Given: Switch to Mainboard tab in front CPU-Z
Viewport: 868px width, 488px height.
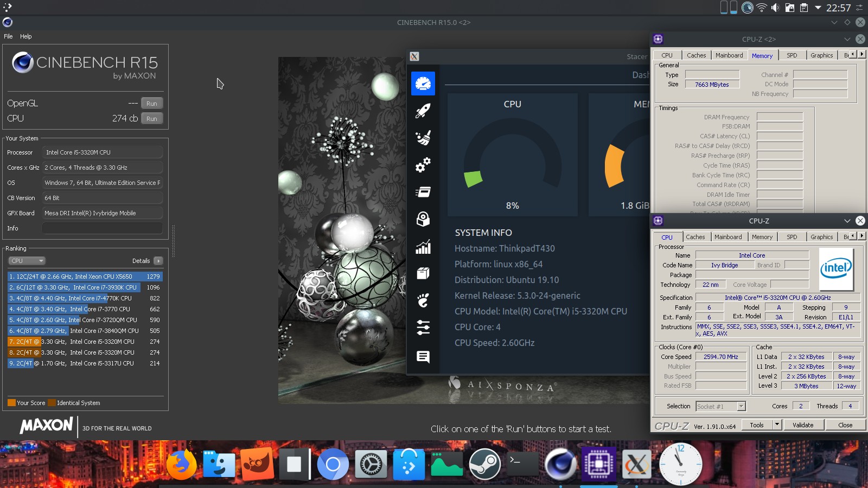Looking at the screenshot, I should 728,237.
